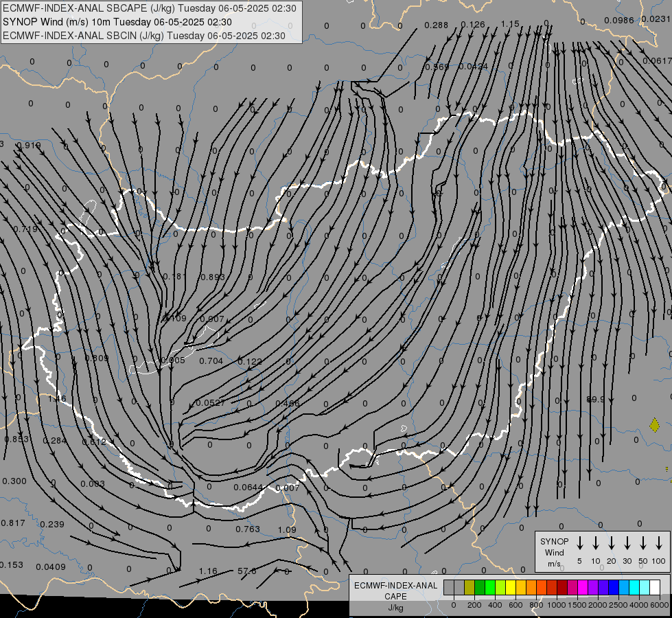Viewport: 672px width, 618px height.
Task: Click the map value 57.6
Action: [x=247, y=571]
